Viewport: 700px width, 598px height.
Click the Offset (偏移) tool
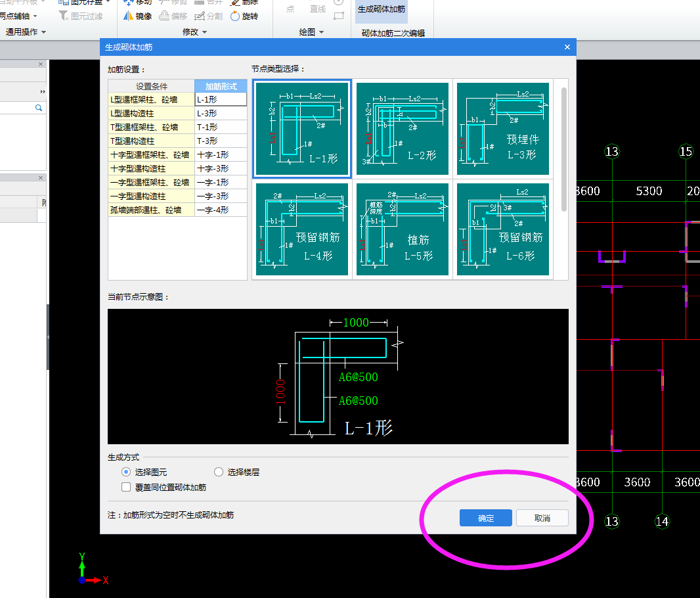pyautogui.click(x=173, y=16)
